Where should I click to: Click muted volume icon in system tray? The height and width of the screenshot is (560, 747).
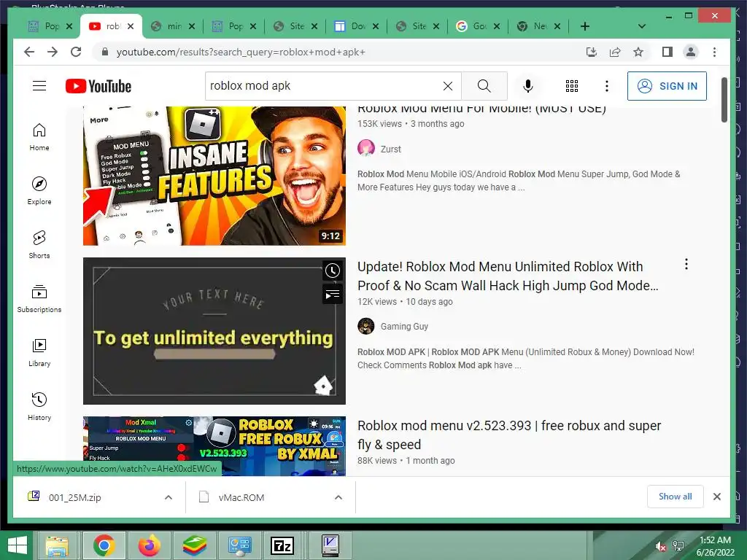[660, 547]
